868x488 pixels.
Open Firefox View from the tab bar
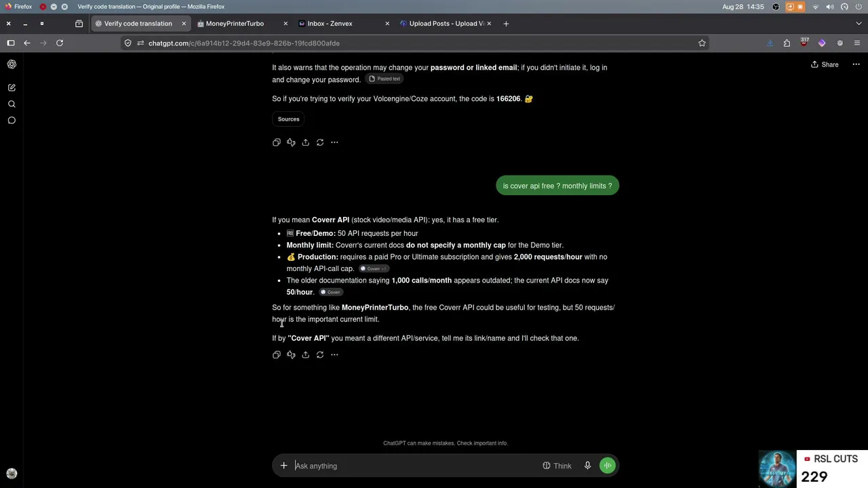click(79, 24)
